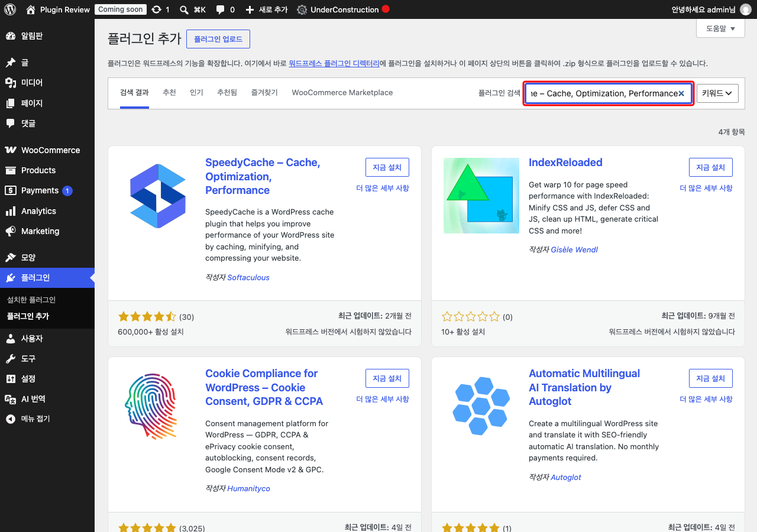View more details for IndexReloaded
Image resolution: width=757 pixels, height=532 pixels.
[706, 188]
